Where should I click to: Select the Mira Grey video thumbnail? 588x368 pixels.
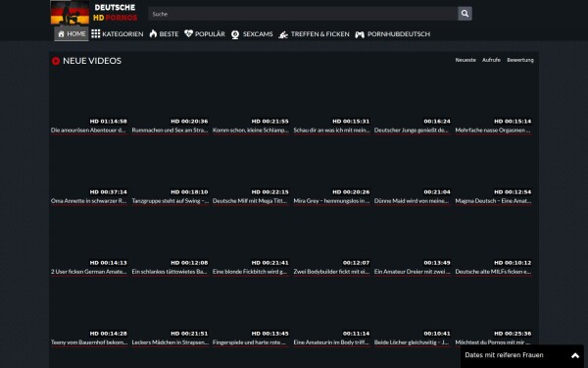coord(331,169)
